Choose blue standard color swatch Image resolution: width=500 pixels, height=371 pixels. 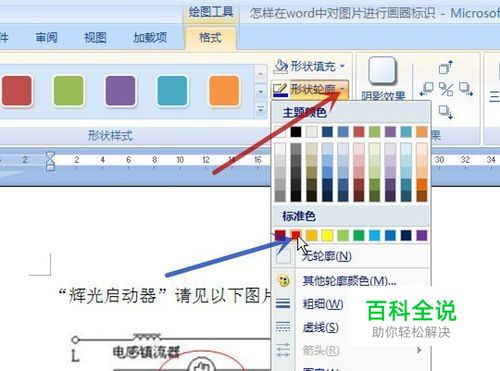click(x=390, y=235)
